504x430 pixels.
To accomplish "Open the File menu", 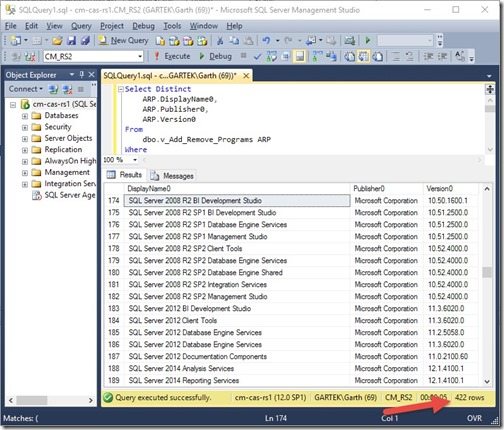I will tap(10, 26).
